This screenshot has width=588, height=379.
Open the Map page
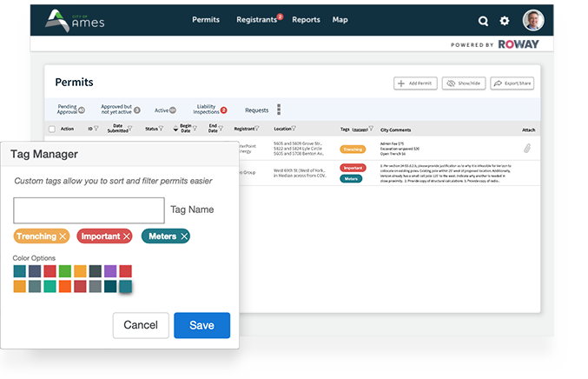click(340, 19)
